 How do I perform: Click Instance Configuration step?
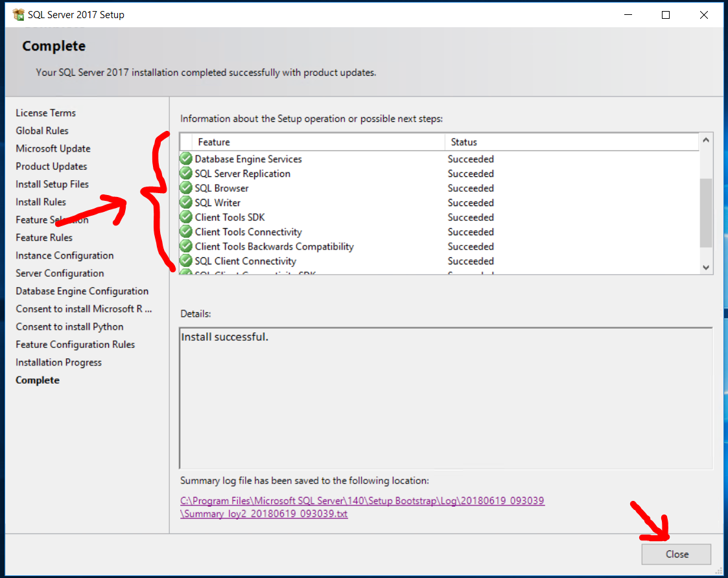(65, 255)
